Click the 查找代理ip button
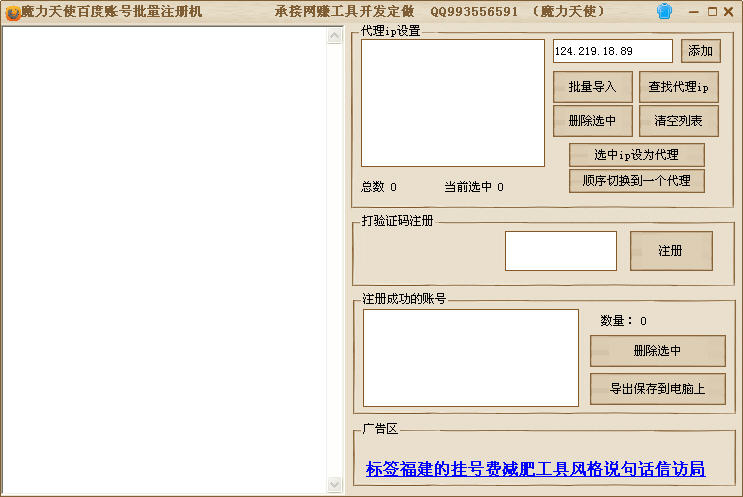Image resolution: width=743 pixels, height=497 pixels. pos(679,87)
